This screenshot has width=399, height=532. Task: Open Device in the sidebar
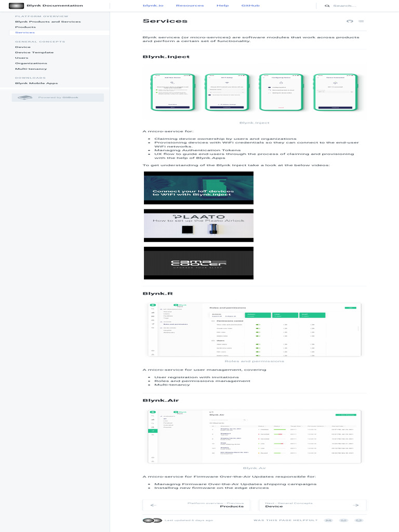coord(23,47)
